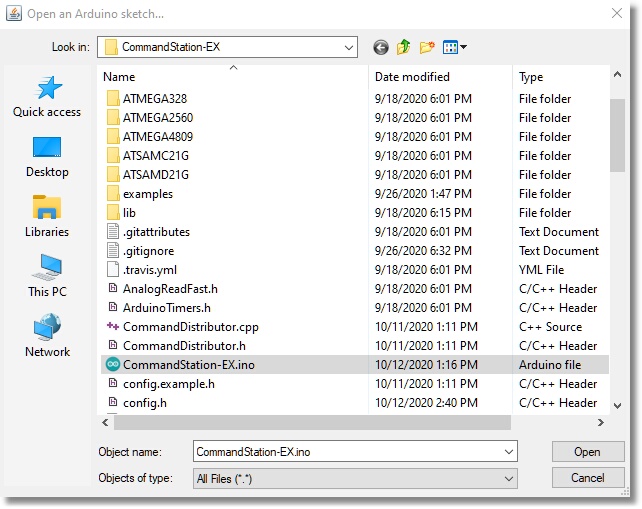The width and height of the screenshot is (642, 509).
Task: Click the Back navigation arrow icon
Action: point(380,47)
